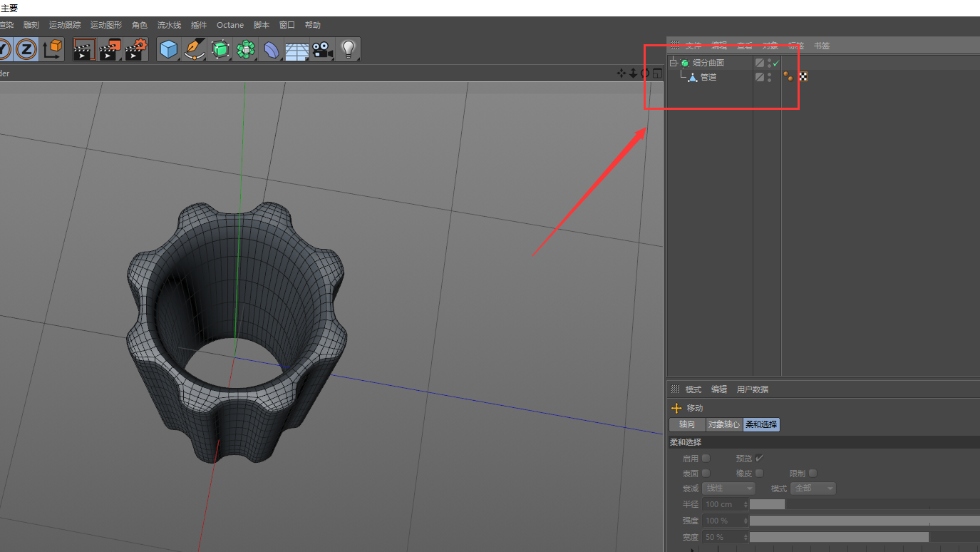Render to picture viewer icon
This screenshot has height=552, width=980.
110,49
